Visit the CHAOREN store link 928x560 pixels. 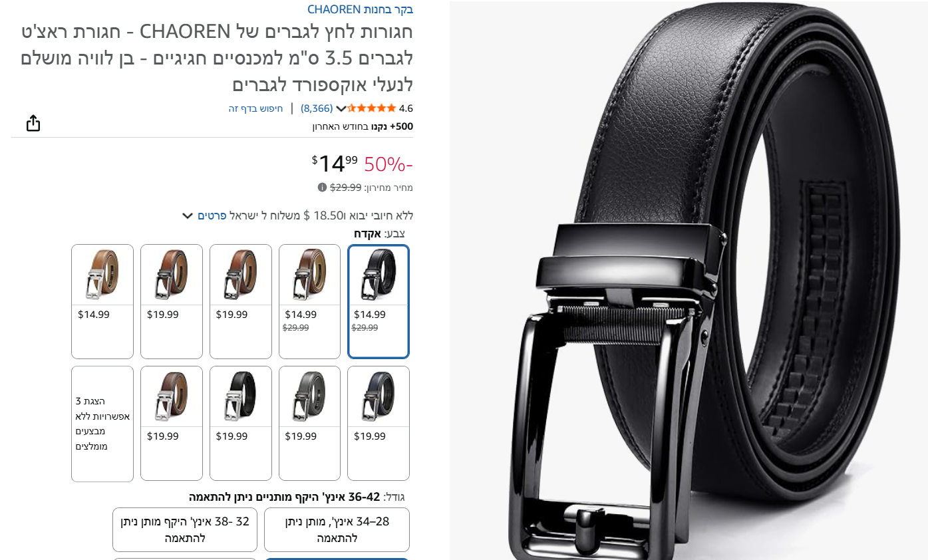(x=360, y=9)
